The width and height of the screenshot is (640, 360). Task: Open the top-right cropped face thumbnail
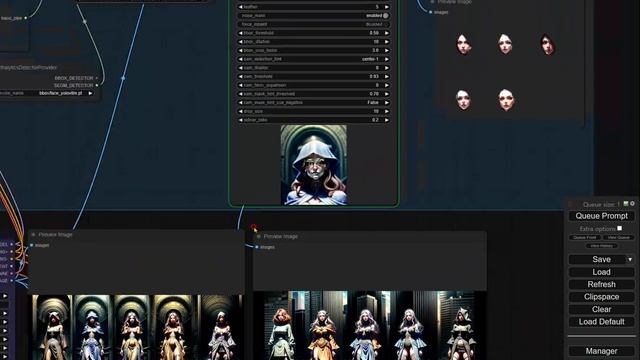click(x=547, y=44)
